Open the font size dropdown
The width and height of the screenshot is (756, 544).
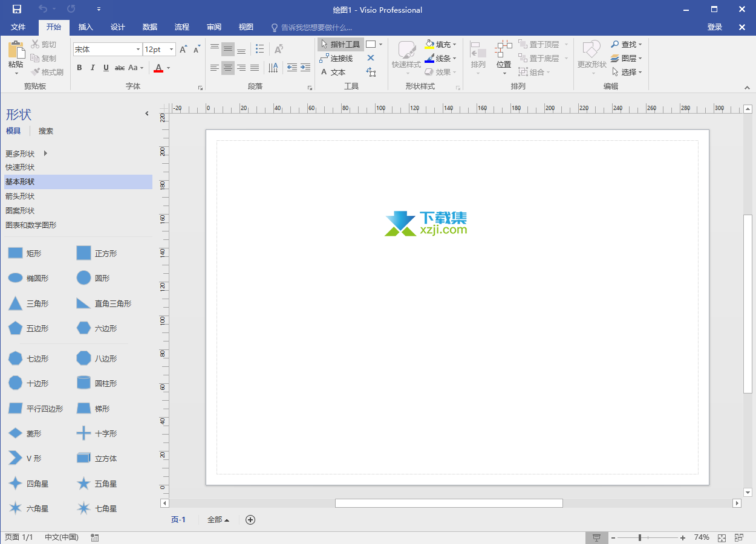(172, 50)
